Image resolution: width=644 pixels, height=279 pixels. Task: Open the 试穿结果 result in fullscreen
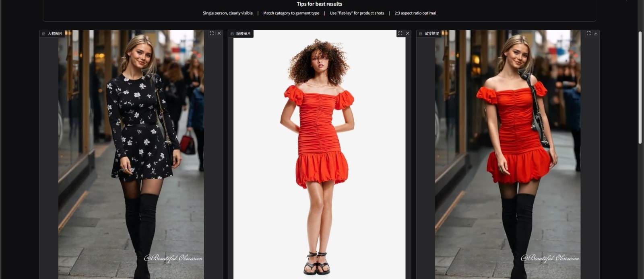(x=588, y=33)
